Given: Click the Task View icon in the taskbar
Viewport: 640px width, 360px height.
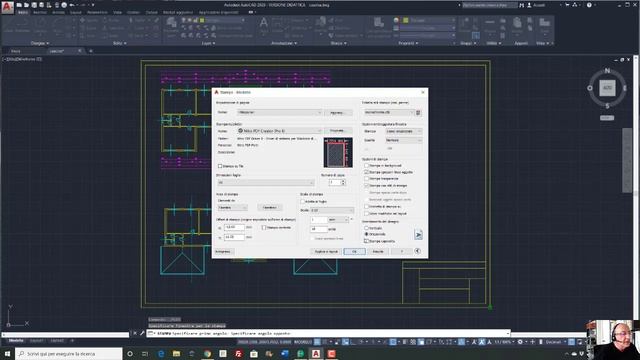Looking at the screenshot, I should 145,353.
